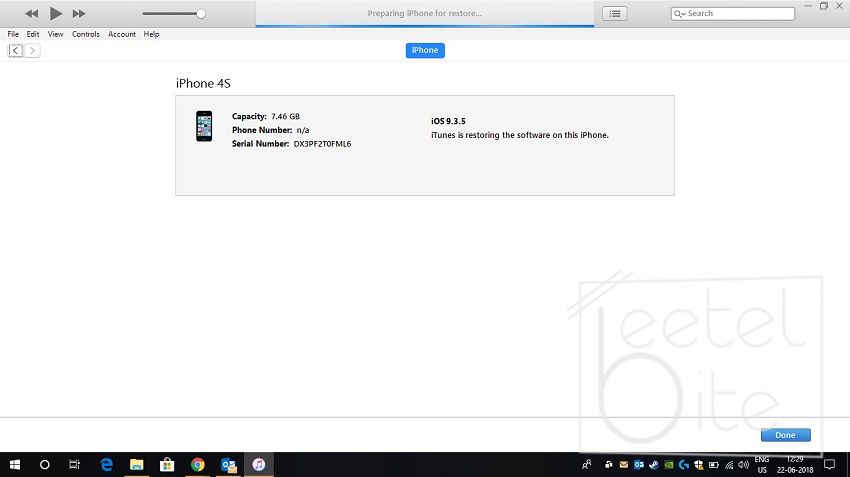Launch Google Chrome from the taskbar
The height and width of the screenshot is (477, 850).
tap(198, 465)
